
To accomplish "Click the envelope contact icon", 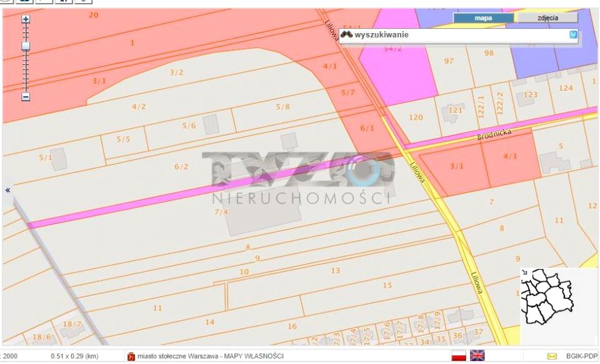I will 552,357.
